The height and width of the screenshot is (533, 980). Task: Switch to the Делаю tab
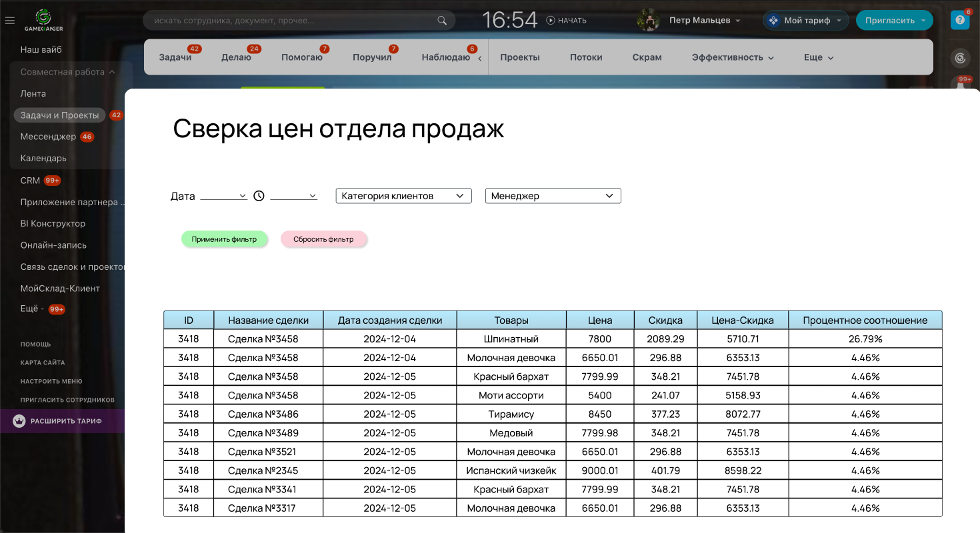(236, 57)
